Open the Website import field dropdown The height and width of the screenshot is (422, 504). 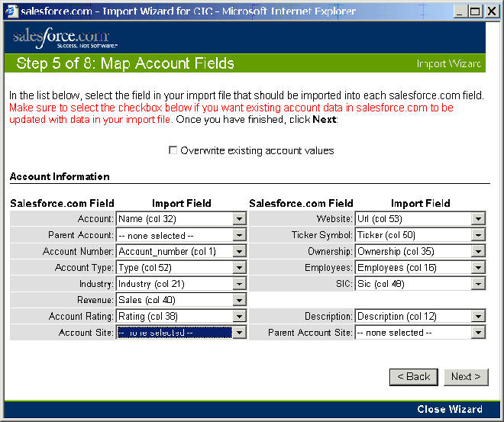(420, 219)
